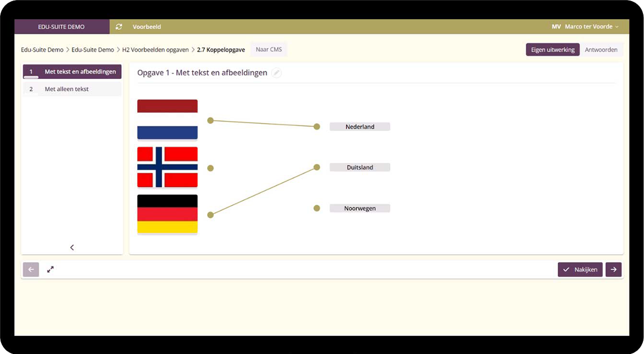Screen dimensions: 644x354
Task: Select the connector dot left of Noorwegen
Action: [317, 208]
